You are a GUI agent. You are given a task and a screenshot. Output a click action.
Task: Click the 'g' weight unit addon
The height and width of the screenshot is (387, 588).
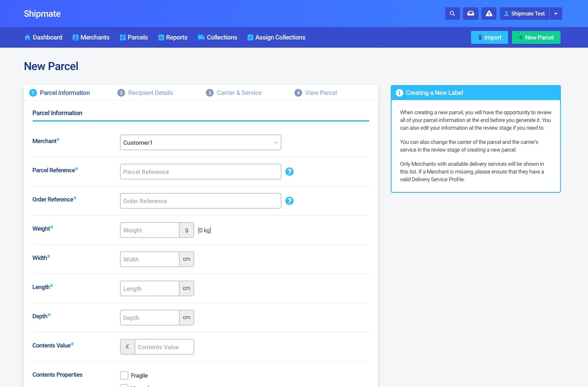[187, 230]
